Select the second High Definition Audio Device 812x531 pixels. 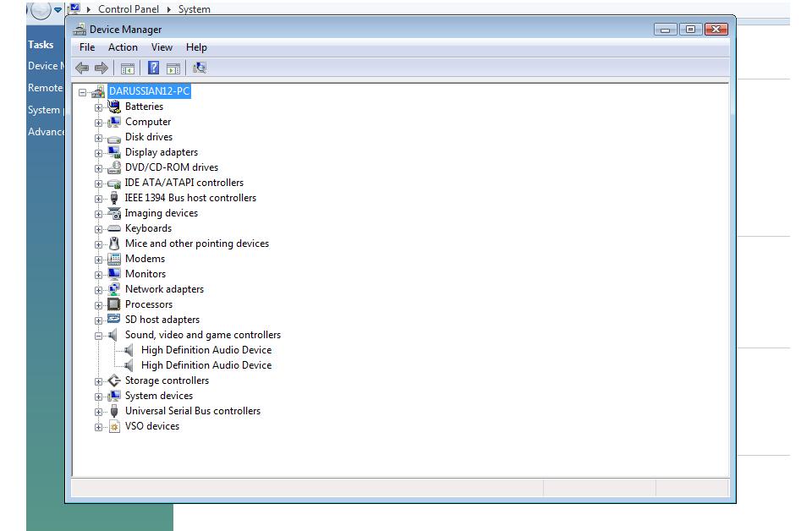click(x=206, y=365)
